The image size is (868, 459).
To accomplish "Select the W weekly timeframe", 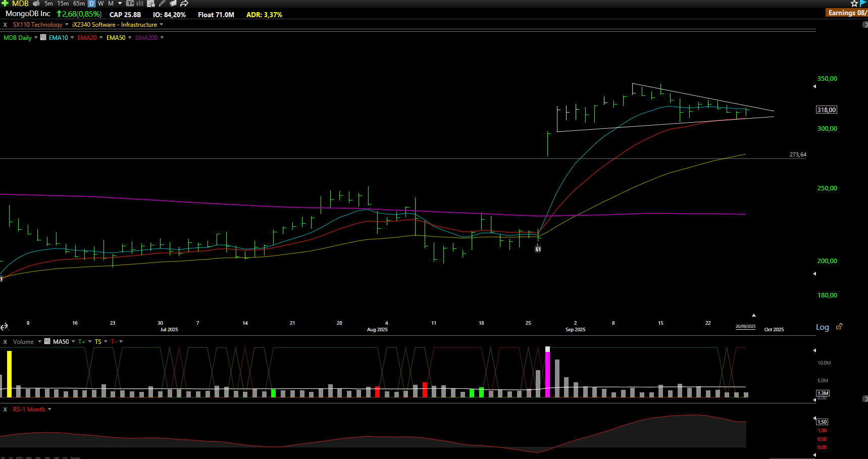I will (x=101, y=4).
